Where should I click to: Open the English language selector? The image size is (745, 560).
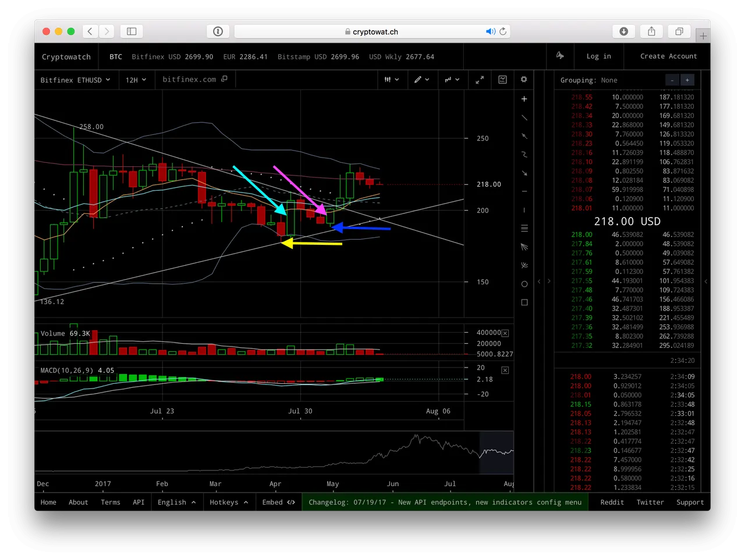click(176, 502)
